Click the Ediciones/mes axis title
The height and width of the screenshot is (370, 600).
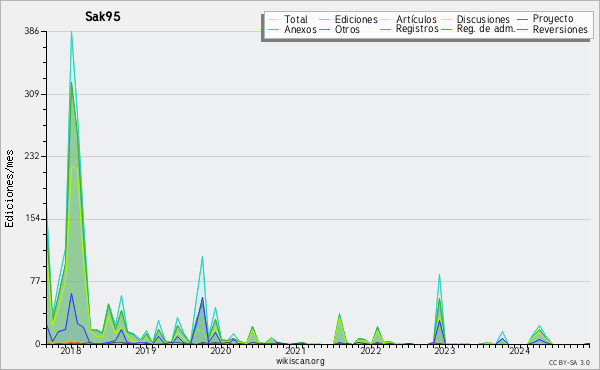pyautogui.click(x=9, y=189)
